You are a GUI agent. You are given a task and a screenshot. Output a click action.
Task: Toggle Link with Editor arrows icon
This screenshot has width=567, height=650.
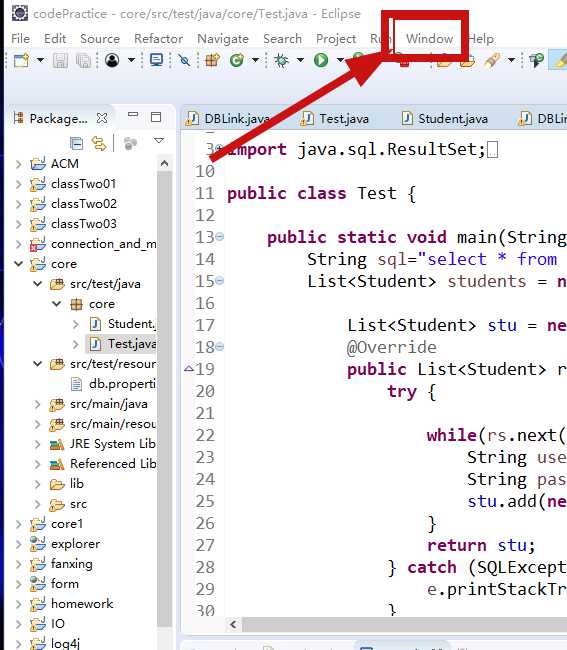click(x=99, y=143)
